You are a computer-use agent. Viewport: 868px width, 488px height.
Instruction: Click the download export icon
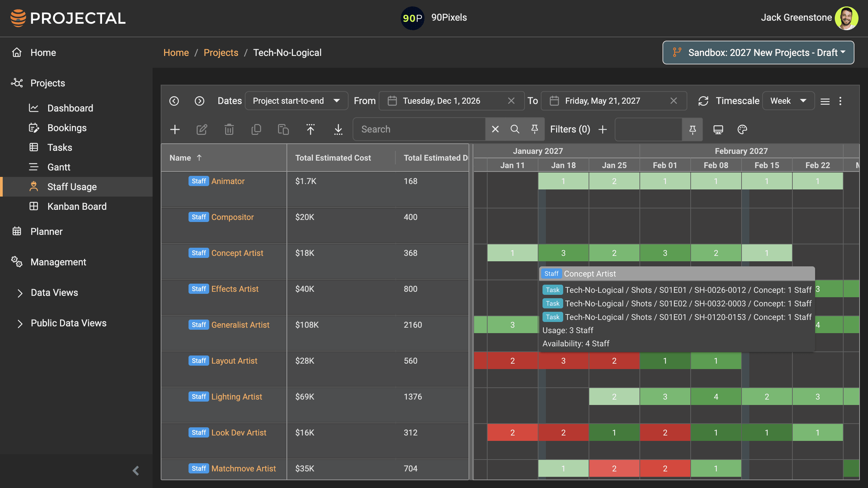[338, 129]
